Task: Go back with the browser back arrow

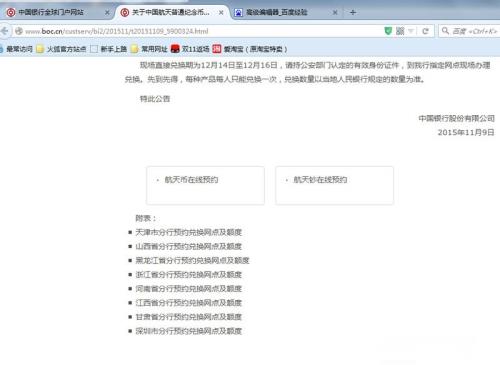Action: click(x=4, y=31)
